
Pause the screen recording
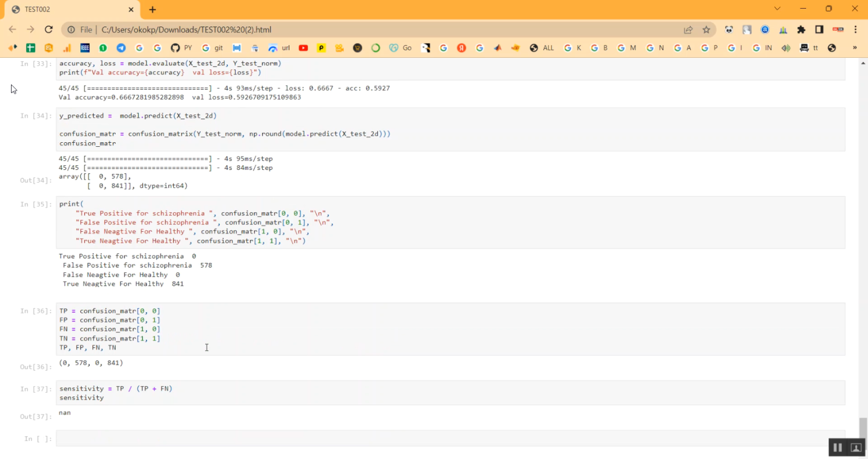pyautogui.click(x=837, y=447)
